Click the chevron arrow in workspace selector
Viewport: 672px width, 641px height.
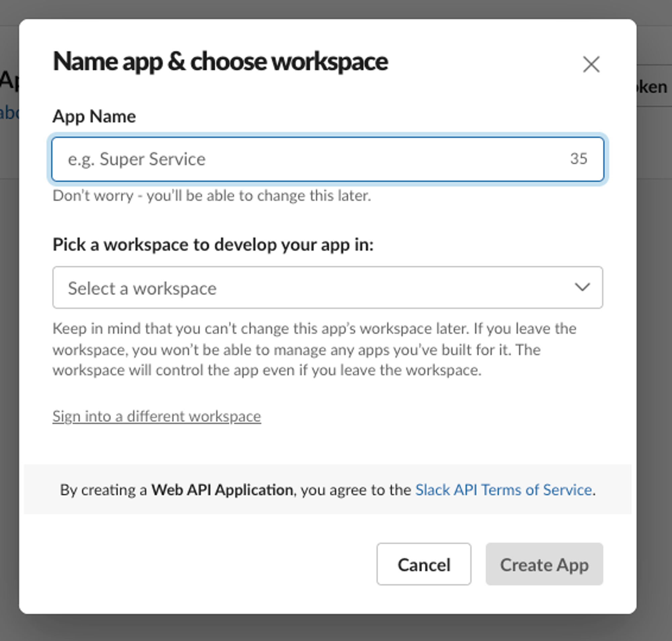tap(582, 287)
